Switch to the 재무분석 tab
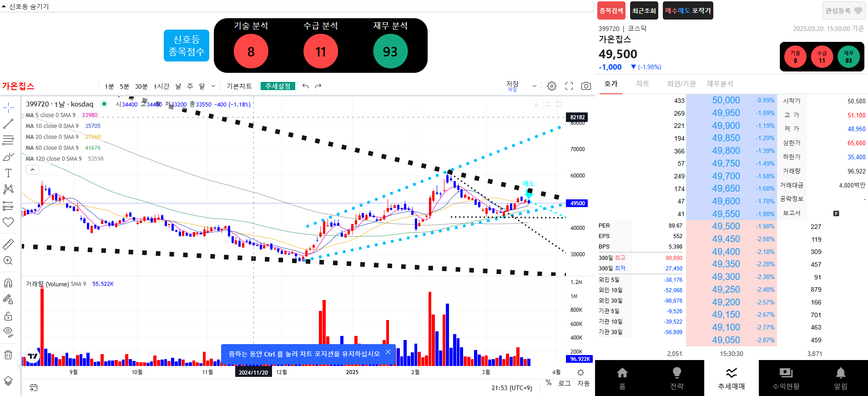Image resolution: width=868 pixels, height=396 pixels. 720,84
